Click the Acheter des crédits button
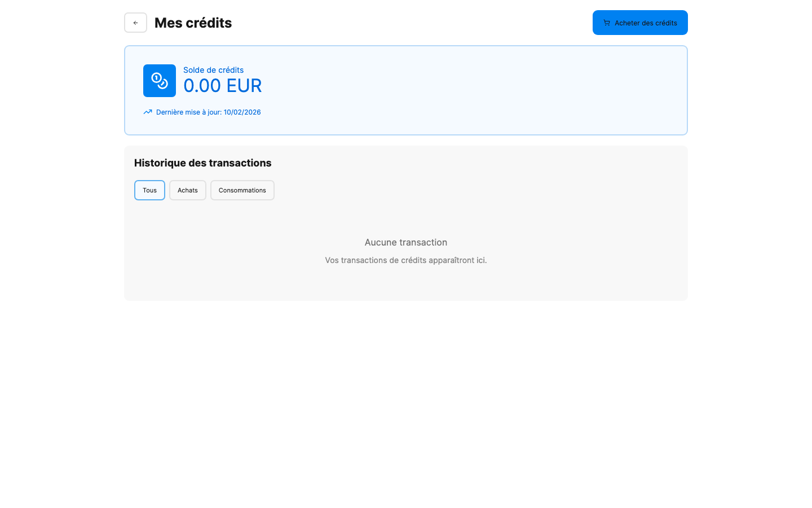The image size is (812, 508). click(640, 23)
